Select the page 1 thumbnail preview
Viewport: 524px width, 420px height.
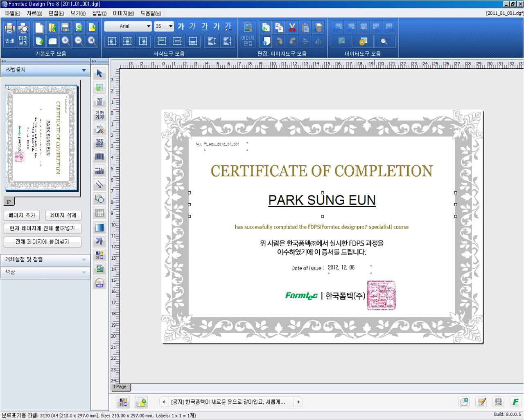pyautogui.click(x=41, y=138)
